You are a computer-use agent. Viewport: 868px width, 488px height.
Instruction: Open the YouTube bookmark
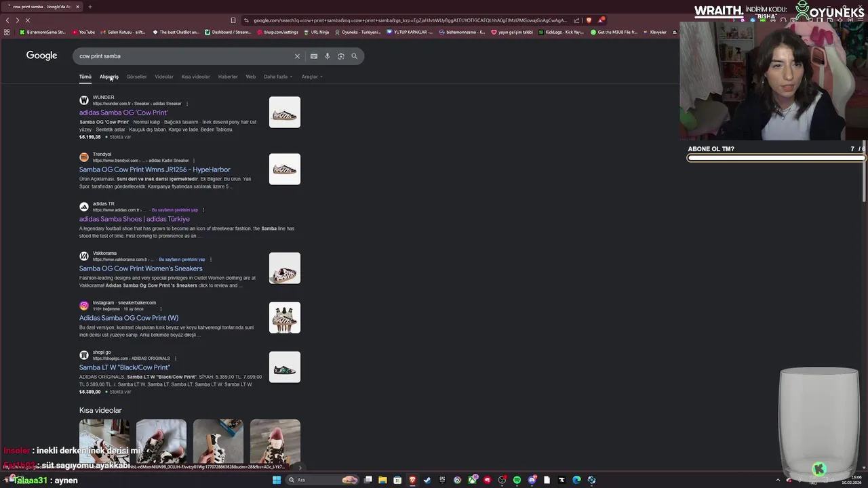(83, 32)
